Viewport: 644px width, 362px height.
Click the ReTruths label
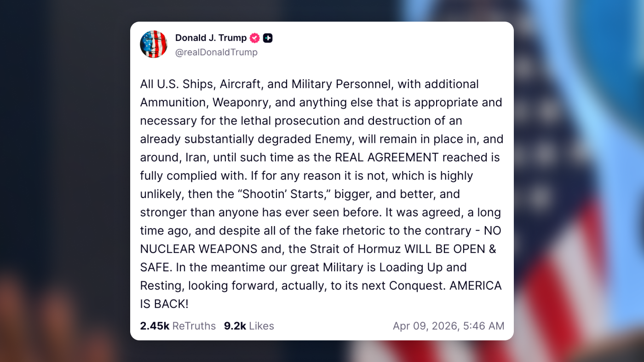click(194, 326)
